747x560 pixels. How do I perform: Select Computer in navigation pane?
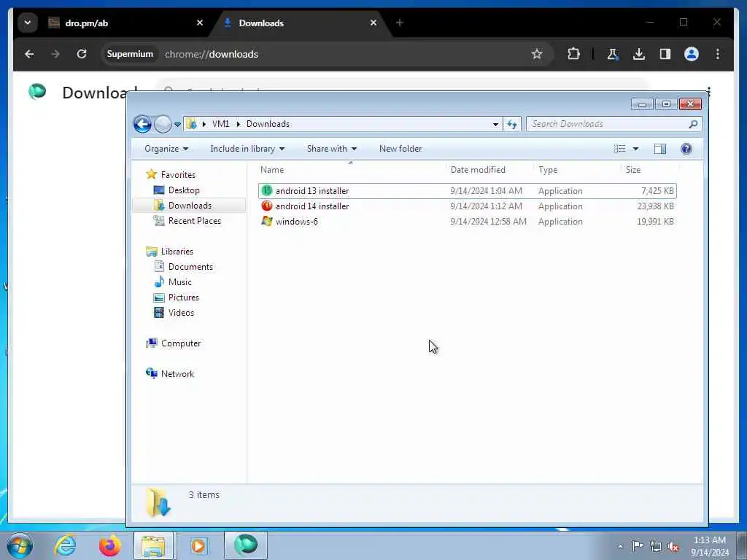click(x=181, y=343)
